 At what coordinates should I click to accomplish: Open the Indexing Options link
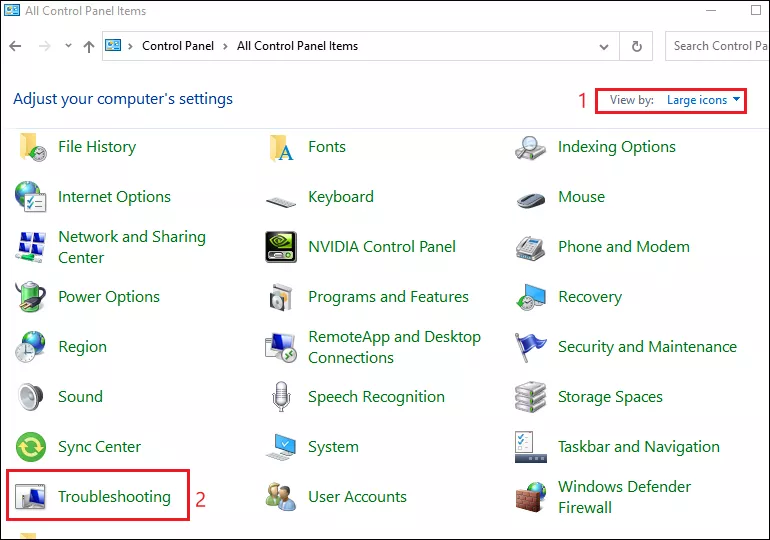click(617, 147)
